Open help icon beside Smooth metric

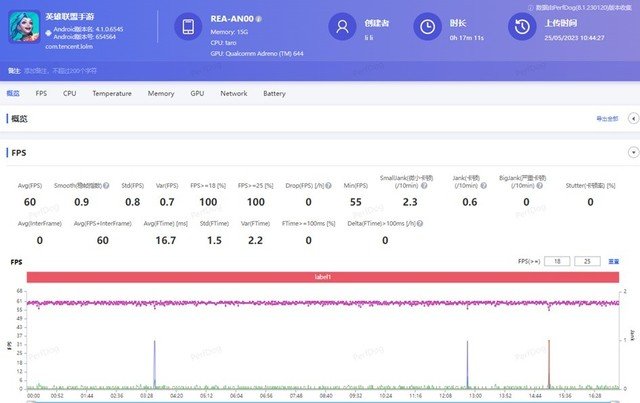[106, 185]
